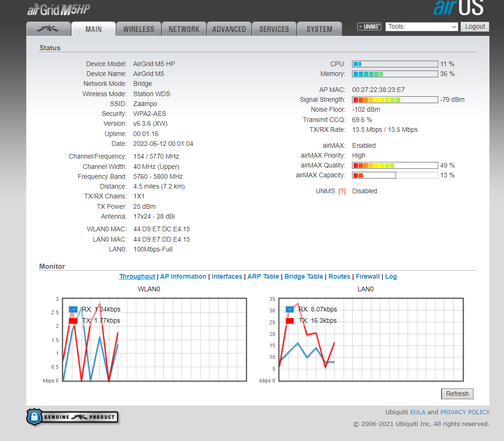The image size is (504, 441).
Task: Click the LAN0 speed value 100Mbps-Full
Action: (153, 250)
